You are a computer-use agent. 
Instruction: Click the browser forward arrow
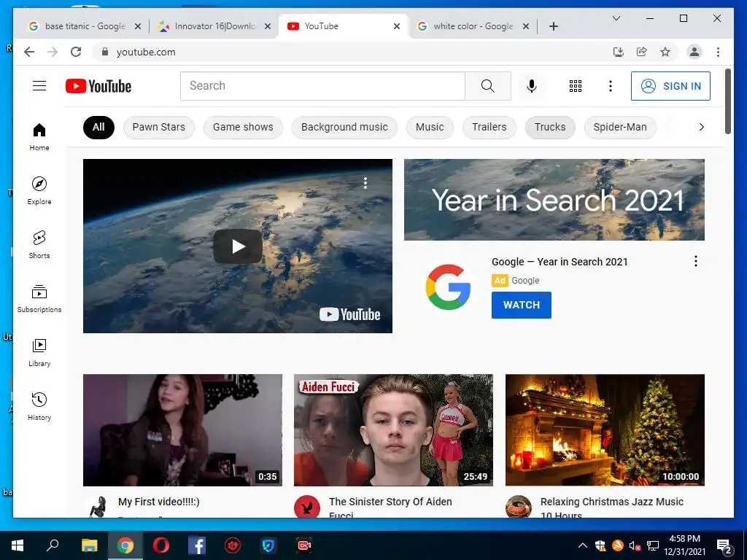(x=53, y=52)
